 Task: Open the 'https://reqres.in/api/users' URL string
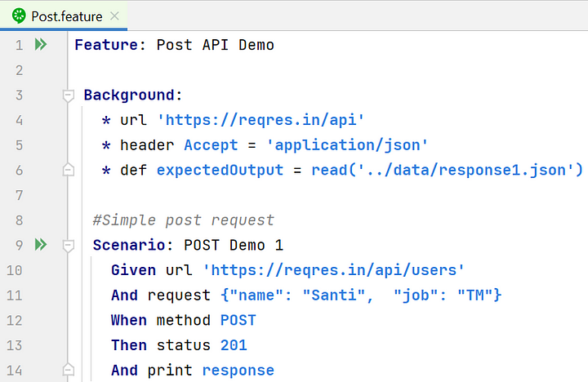[x=333, y=270]
